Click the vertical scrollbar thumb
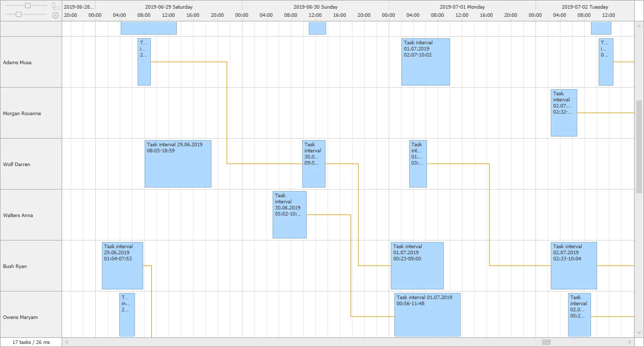The image size is (644, 347). (639, 147)
